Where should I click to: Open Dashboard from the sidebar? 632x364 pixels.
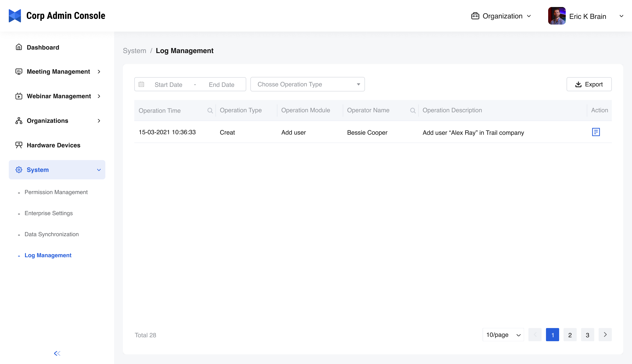(43, 47)
